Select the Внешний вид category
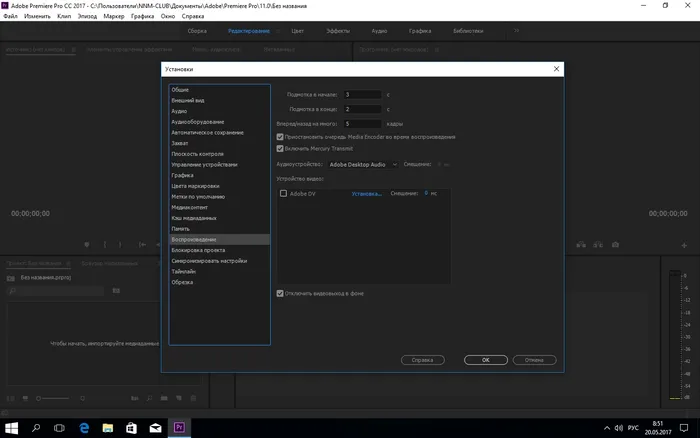700x438 pixels. (x=219, y=100)
